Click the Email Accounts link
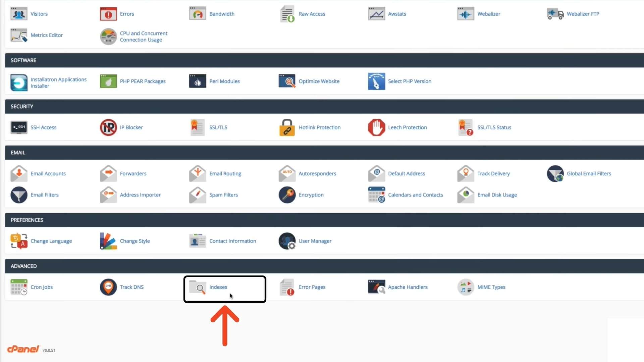Viewport: 644px width, 362px height. (x=48, y=174)
